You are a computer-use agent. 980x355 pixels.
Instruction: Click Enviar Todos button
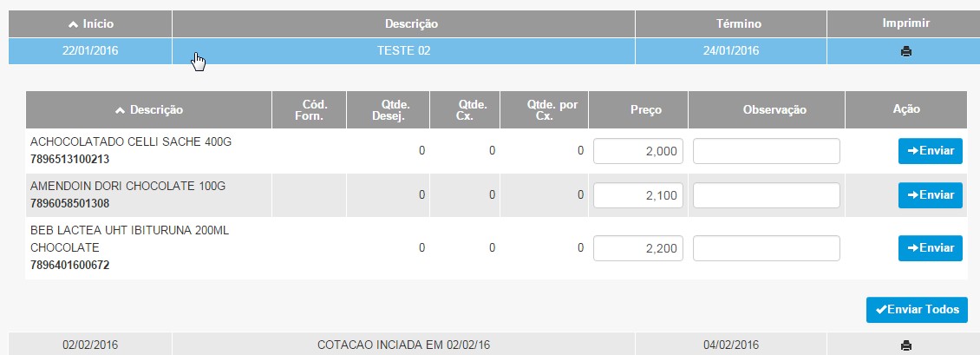[917, 310]
